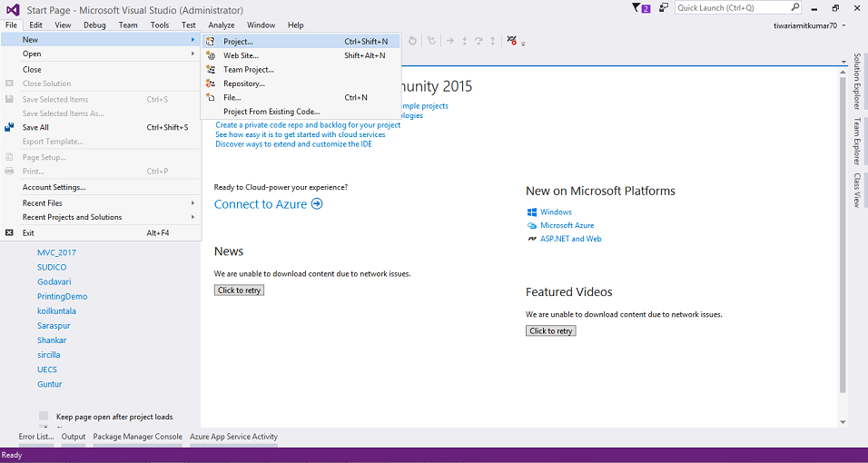
Task: Open the toolbar options overflow dropdown
Action: coord(523,44)
